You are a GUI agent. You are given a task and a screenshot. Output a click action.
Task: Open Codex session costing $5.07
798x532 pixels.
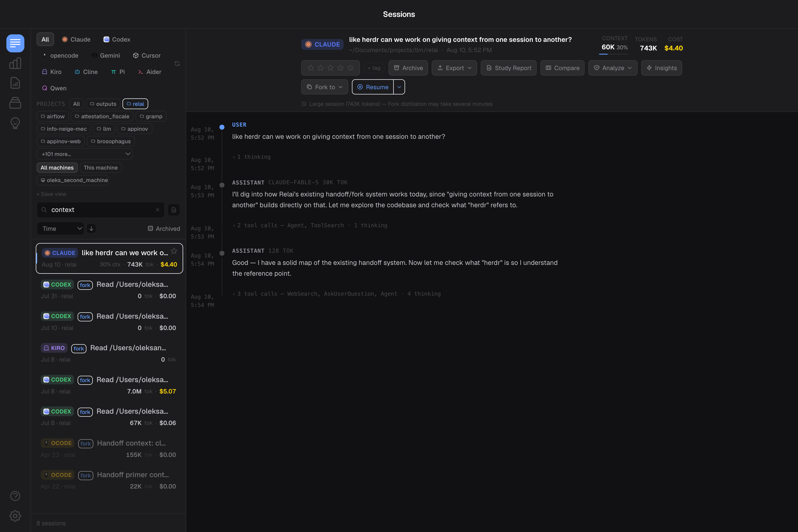tap(109, 385)
